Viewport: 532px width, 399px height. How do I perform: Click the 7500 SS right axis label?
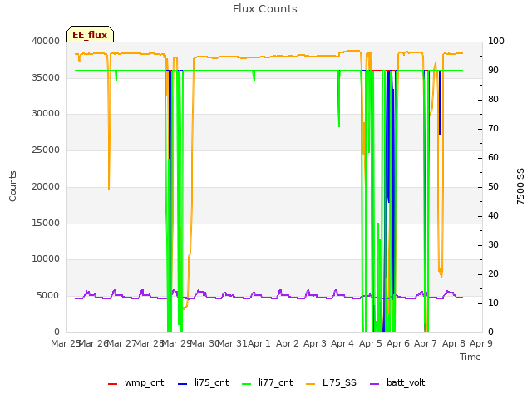pyautogui.click(x=520, y=186)
